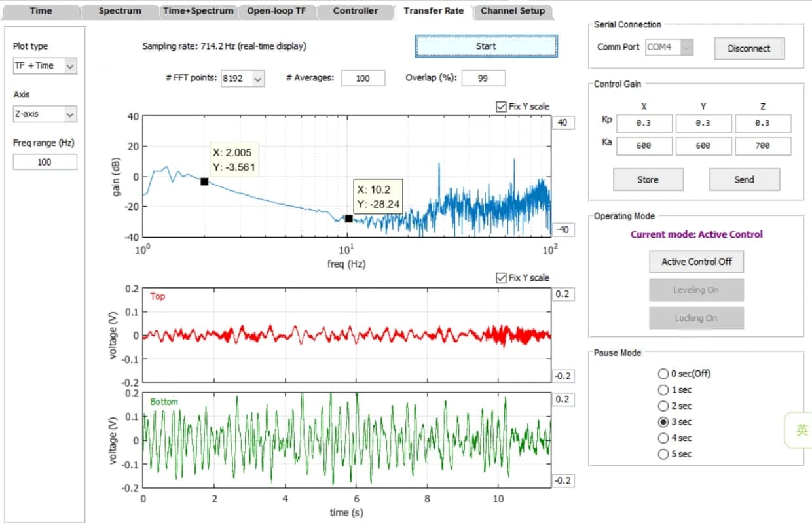Click the Store button
This screenshot has width=812, height=528.
click(648, 179)
